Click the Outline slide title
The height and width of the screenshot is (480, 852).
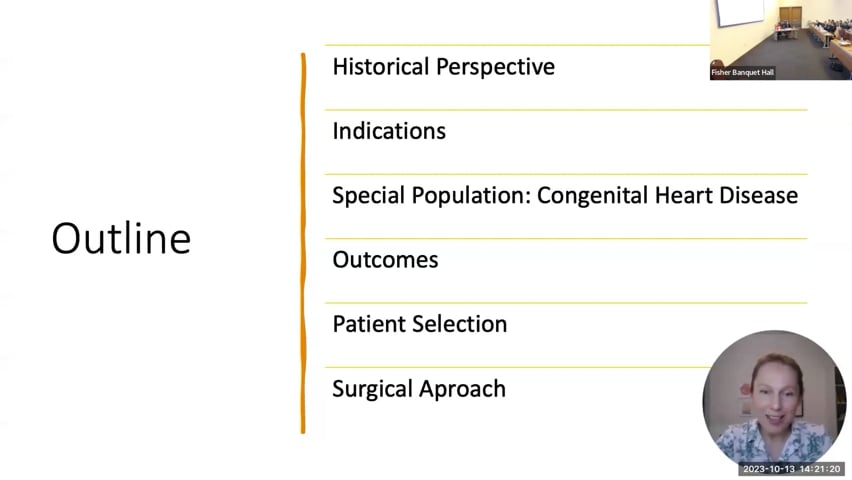[x=121, y=238]
